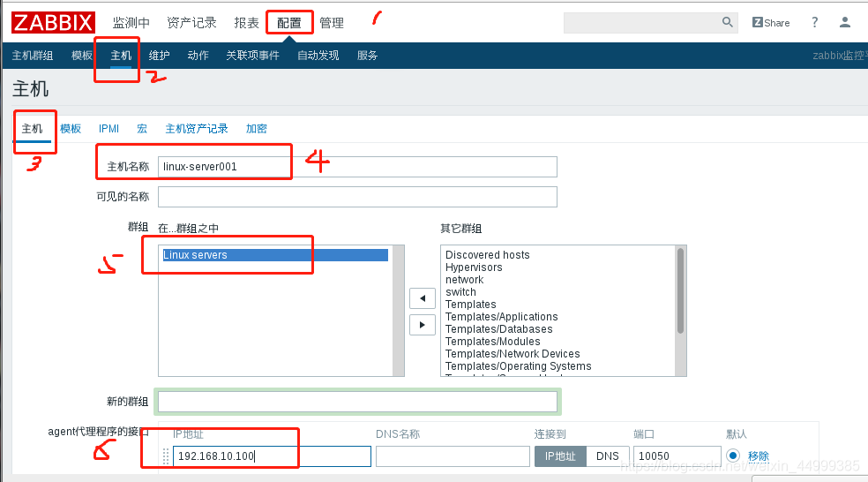Open the user profile icon
Screen dimensions: 868x482
(845, 22)
